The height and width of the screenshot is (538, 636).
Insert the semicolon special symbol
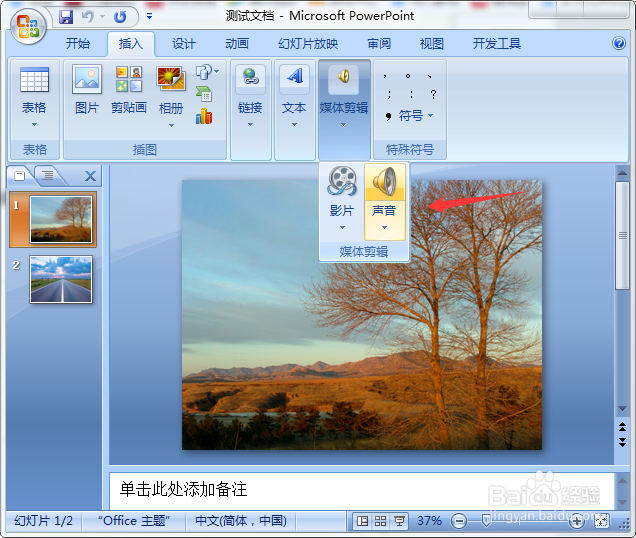(x=389, y=95)
